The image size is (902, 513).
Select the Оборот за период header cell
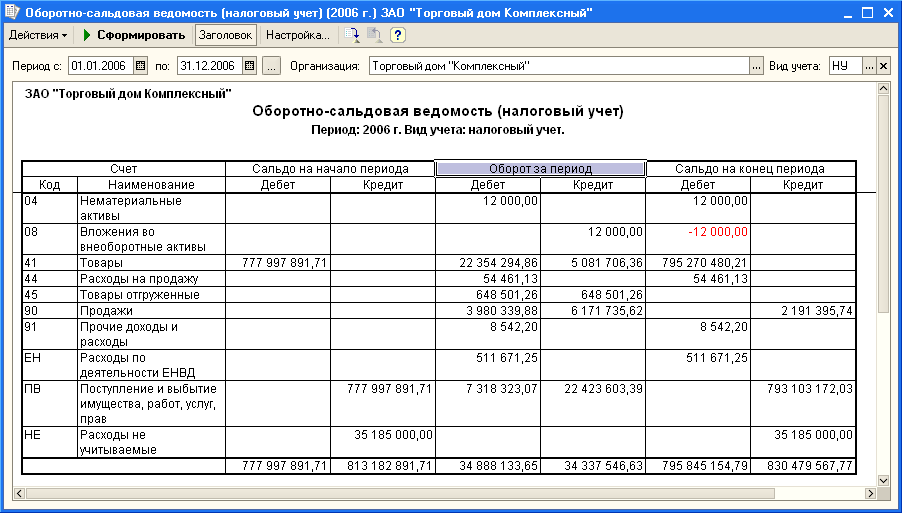(x=540, y=169)
